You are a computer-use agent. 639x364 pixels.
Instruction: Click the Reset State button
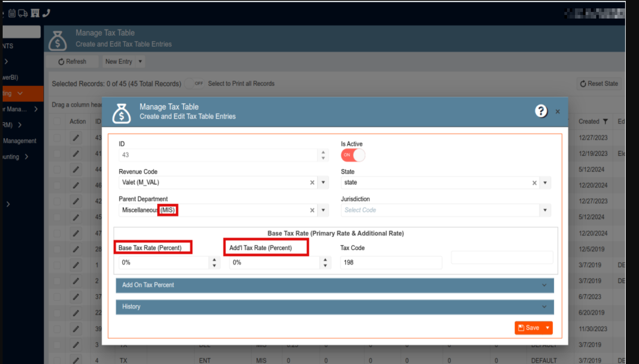coord(599,84)
